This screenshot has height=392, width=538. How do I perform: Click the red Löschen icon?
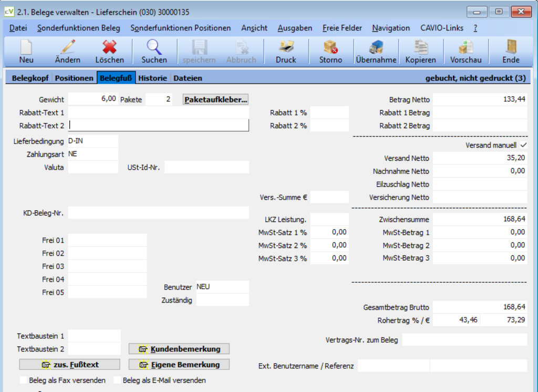(x=109, y=47)
